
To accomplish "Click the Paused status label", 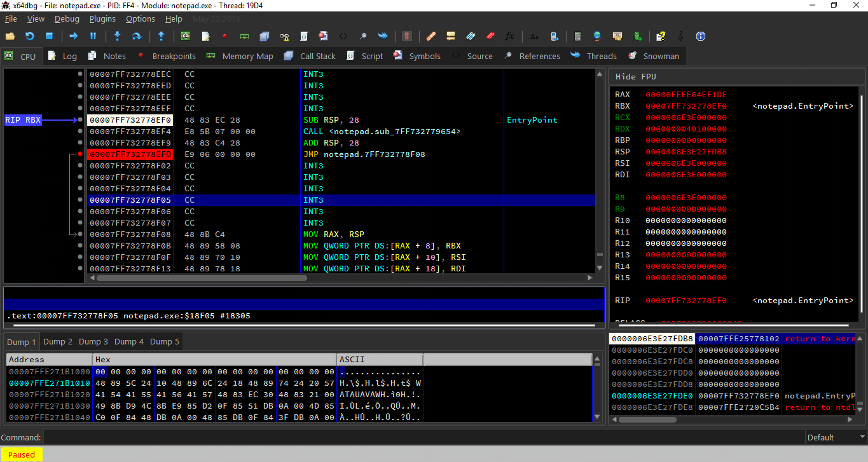I will [x=22, y=454].
